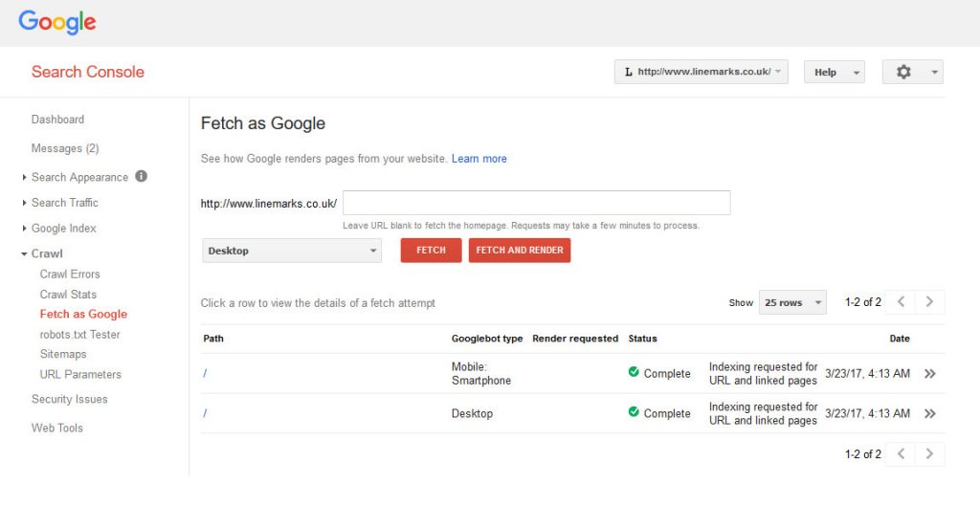Open Messages (2)
Viewport: 980px width, 505px height.
65,148
